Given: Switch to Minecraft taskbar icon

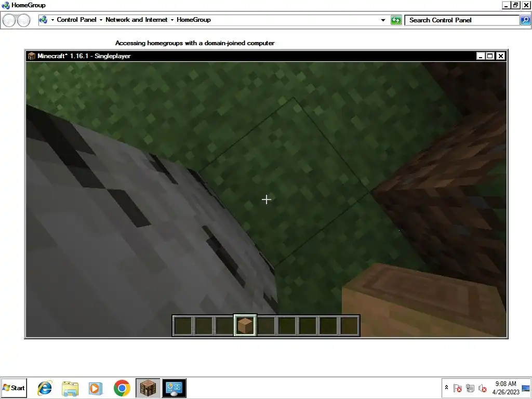Looking at the screenshot, I should click(x=148, y=388).
